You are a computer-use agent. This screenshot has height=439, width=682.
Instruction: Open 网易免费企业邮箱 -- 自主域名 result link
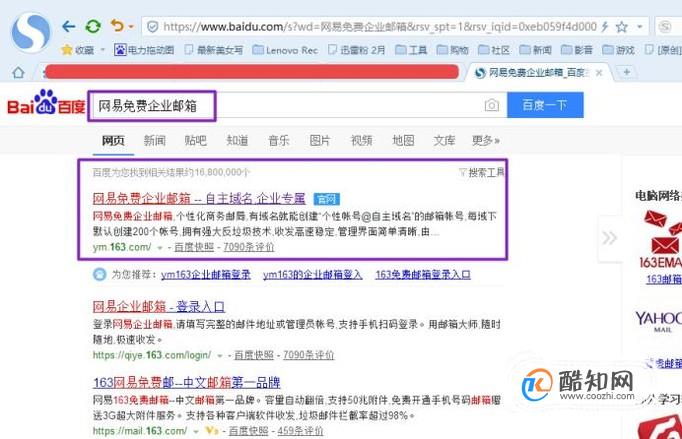click(199, 199)
